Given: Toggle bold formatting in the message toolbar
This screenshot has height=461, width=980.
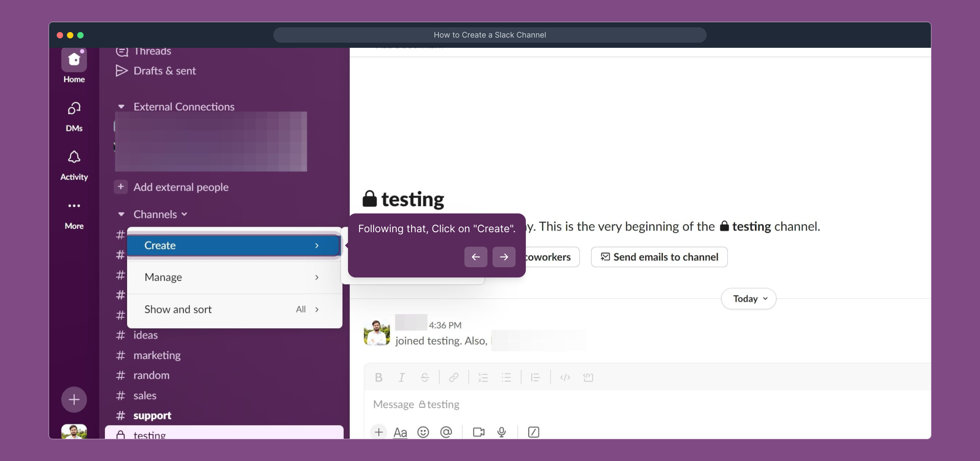Looking at the screenshot, I should [378, 377].
